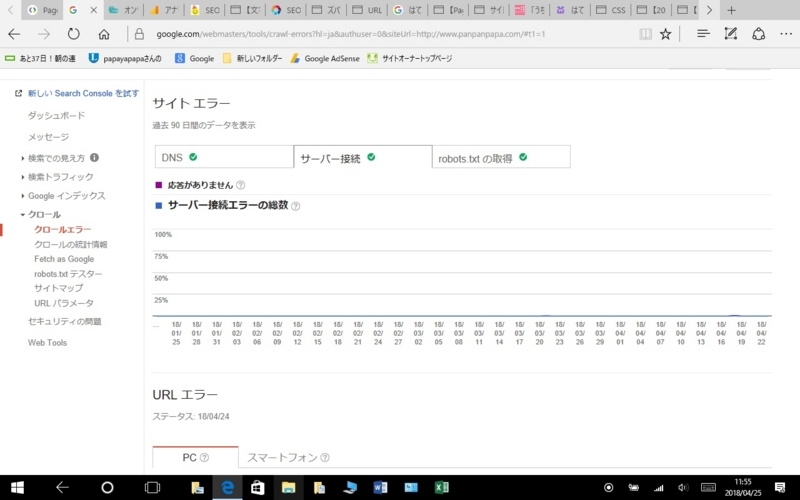Open ダッシュボード in the sidebar
The width and height of the screenshot is (800, 500).
point(56,116)
